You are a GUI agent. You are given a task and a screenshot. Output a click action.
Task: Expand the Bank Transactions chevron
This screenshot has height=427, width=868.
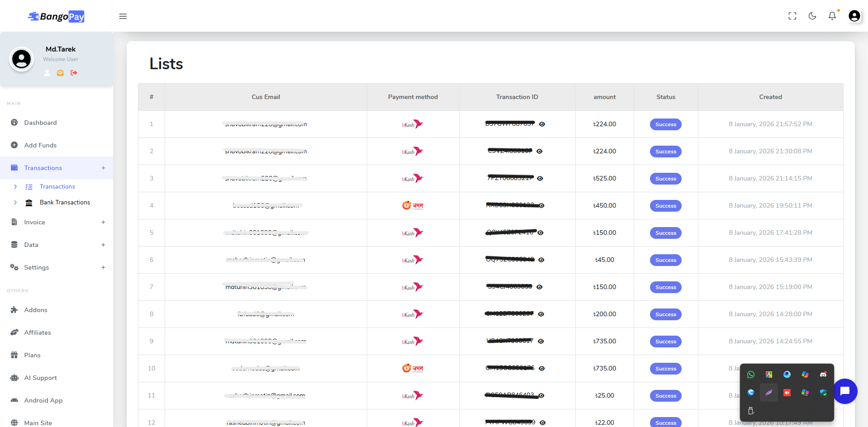point(16,202)
